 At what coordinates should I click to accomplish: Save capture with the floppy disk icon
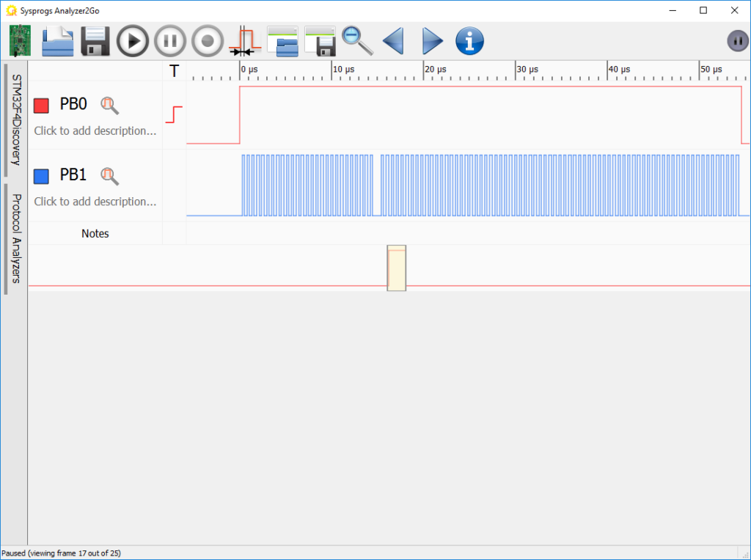[x=95, y=41]
